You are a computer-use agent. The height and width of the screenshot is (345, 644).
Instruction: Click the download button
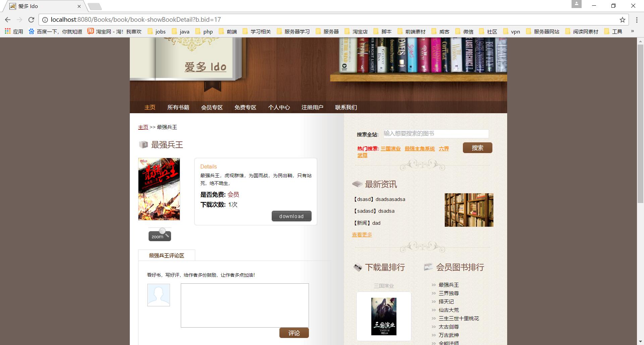coord(291,216)
